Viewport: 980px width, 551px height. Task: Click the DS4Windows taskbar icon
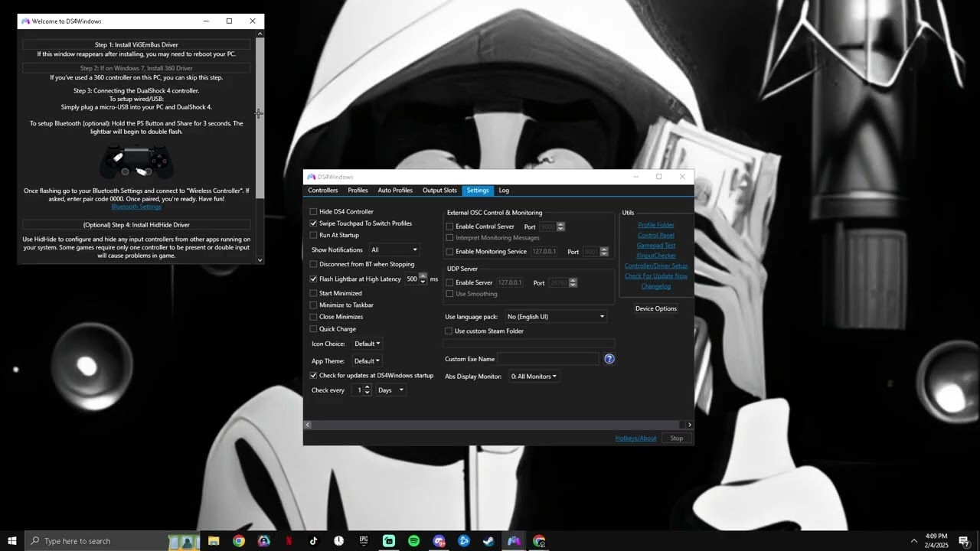(514, 541)
